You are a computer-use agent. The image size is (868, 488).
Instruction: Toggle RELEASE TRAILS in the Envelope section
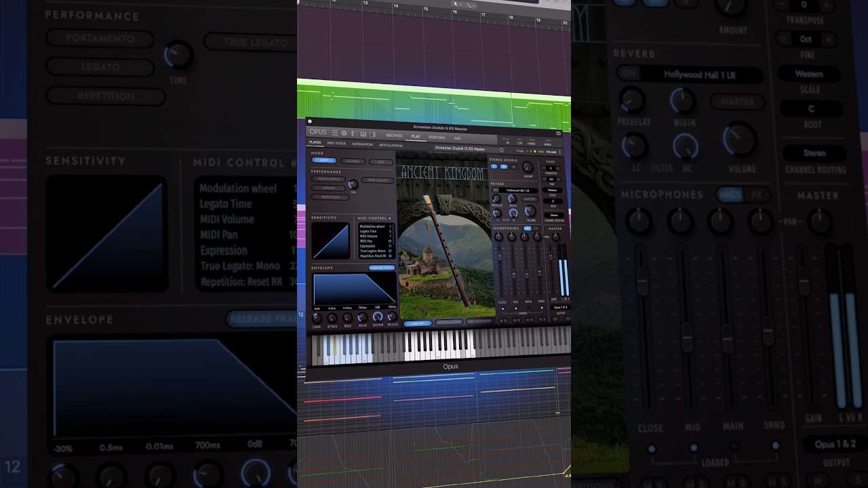point(382,268)
